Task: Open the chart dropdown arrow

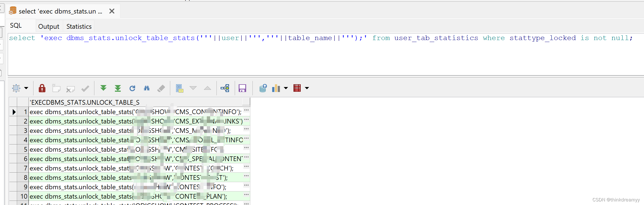Action: pos(286,88)
